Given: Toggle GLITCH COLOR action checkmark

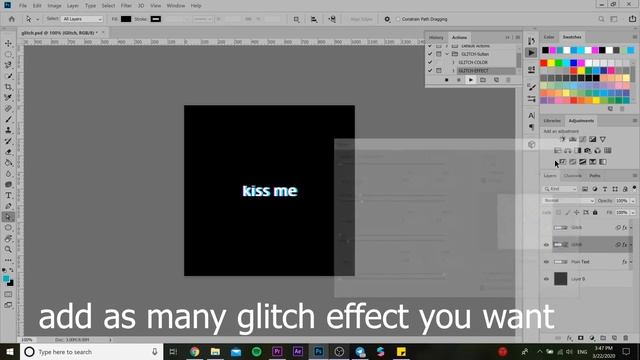Looking at the screenshot, I should coord(430,62).
